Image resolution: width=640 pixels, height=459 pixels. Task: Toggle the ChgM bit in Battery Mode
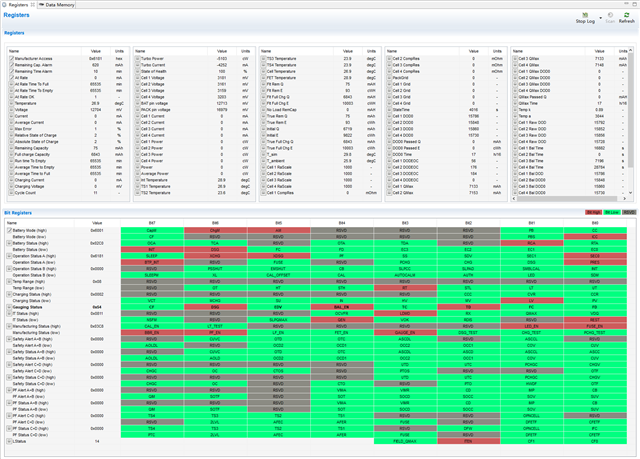pyautogui.click(x=215, y=231)
